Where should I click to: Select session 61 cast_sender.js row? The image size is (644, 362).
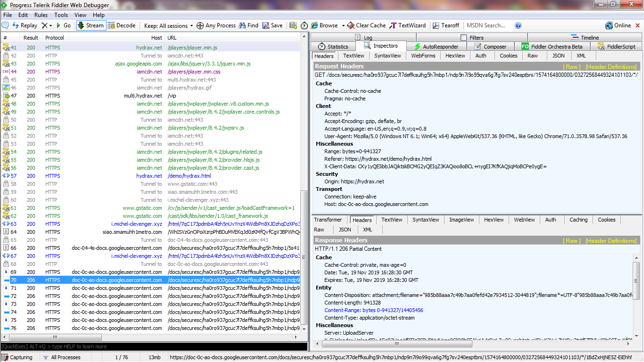coord(151,208)
